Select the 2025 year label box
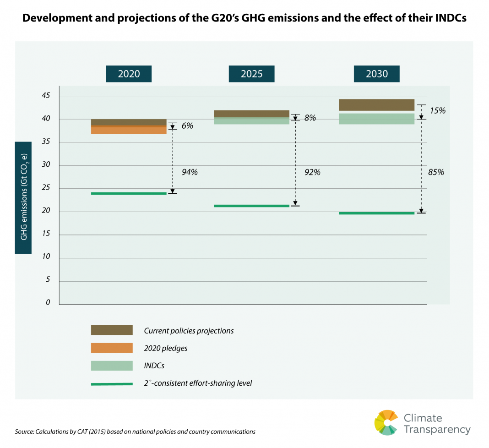 pyautogui.click(x=251, y=74)
